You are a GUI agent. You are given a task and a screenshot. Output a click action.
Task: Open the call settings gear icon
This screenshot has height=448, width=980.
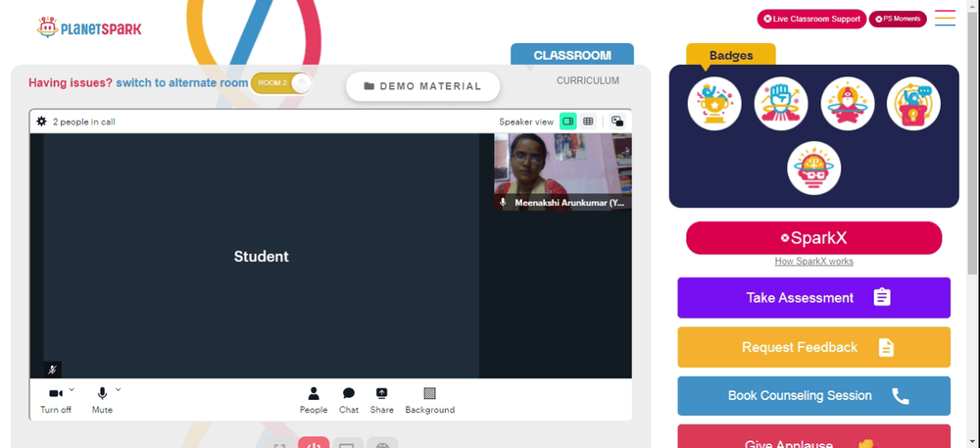(x=41, y=122)
